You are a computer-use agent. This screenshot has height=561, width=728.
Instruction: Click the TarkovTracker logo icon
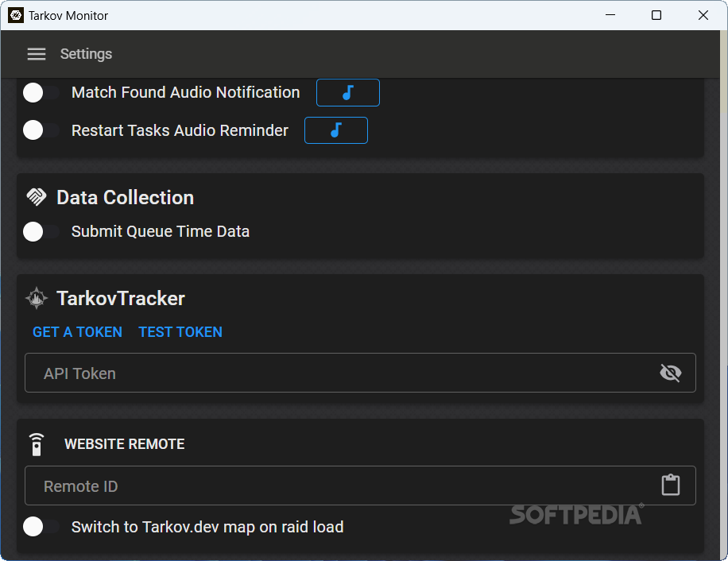37,298
